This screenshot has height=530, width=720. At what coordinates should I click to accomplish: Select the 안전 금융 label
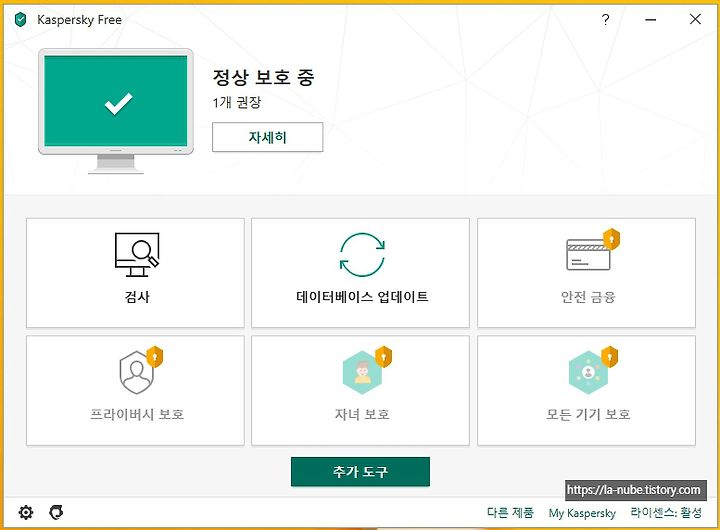point(588,297)
